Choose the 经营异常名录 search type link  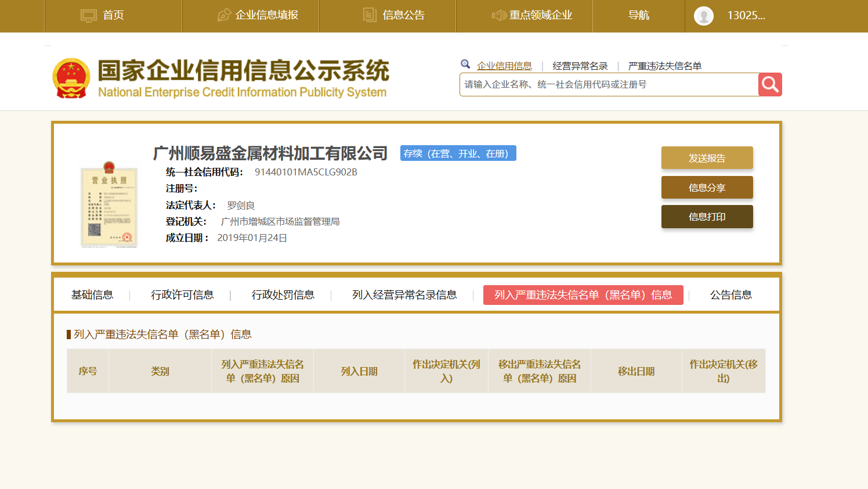(x=580, y=66)
